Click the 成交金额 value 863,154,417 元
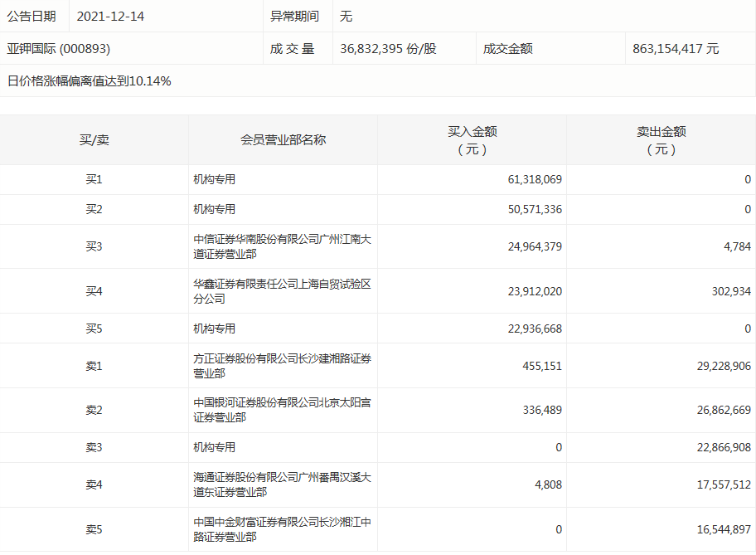756x555 pixels. coord(676,49)
